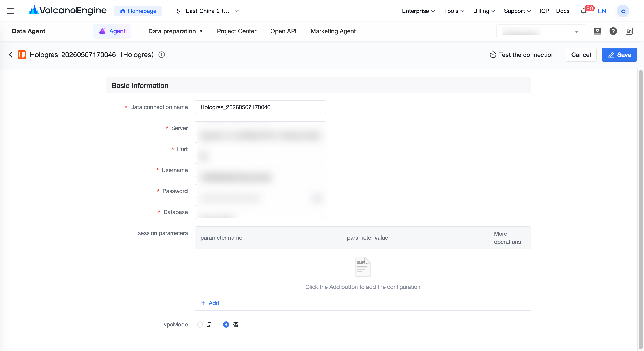
Task: Select the 否 vpcMode radio button
Action: (x=226, y=325)
